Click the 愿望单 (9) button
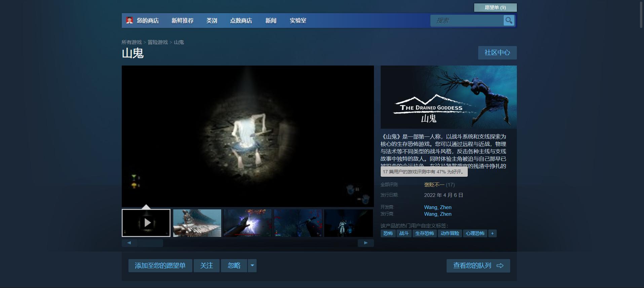This screenshot has width=644, height=288. point(495,7)
